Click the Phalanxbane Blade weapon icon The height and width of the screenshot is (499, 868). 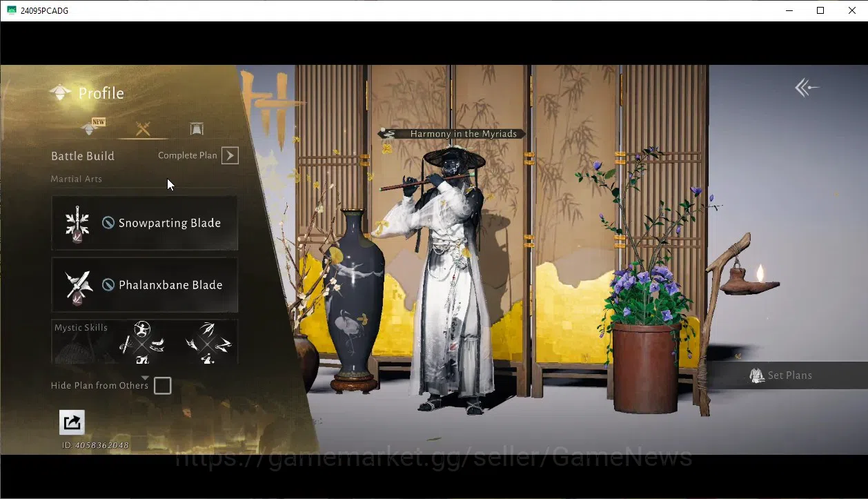tap(77, 286)
